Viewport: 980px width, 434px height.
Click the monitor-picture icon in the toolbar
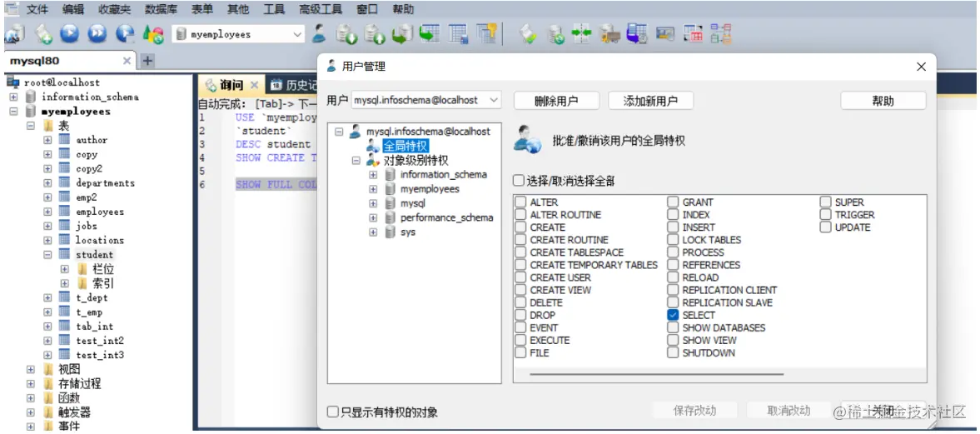tap(665, 34)
